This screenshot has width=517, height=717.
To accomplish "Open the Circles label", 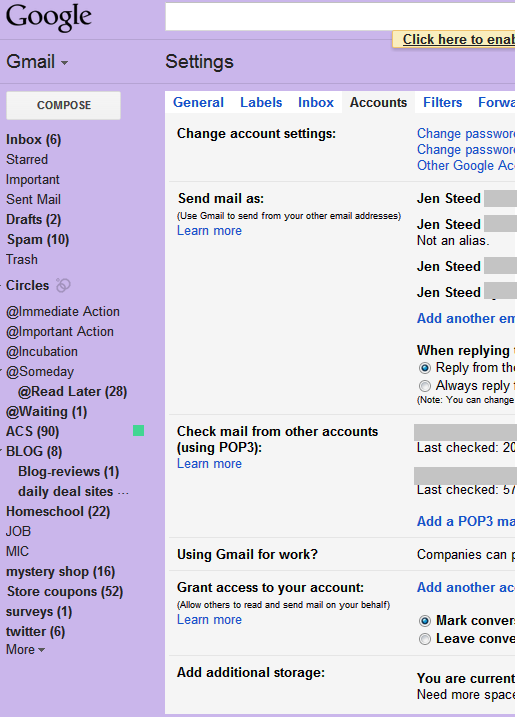I will coord(27,285).
